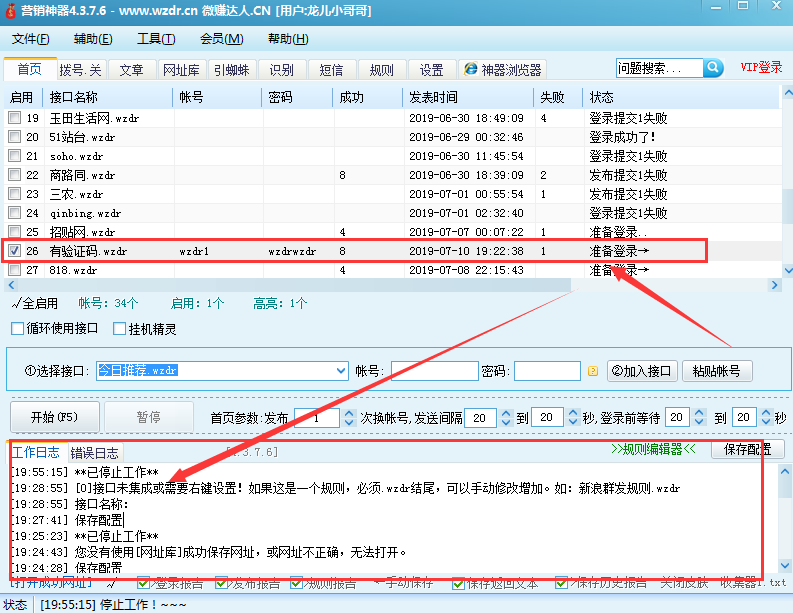Enable row 19 玉田生活网.wzdr checkbox
This screenshot has width=793, height=613.
click(x=15, y=117)
